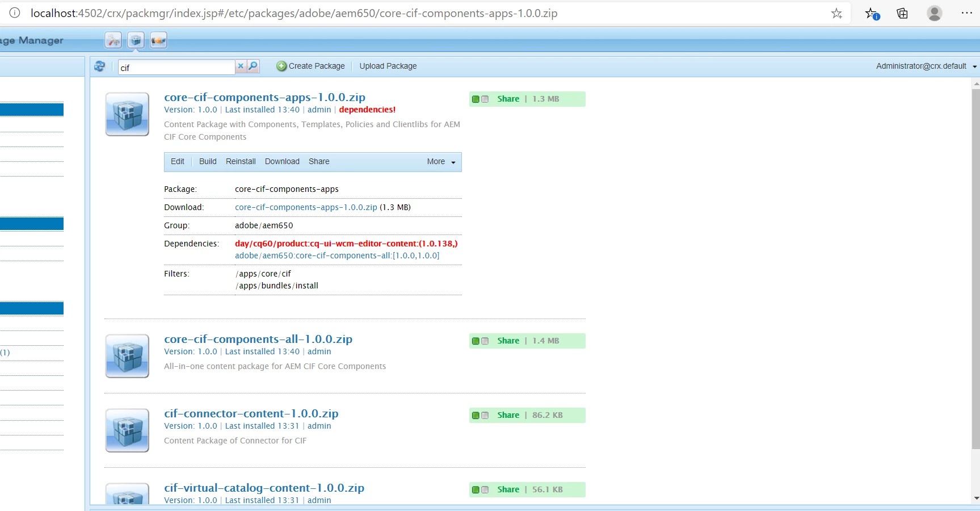
Task: Download core-cif-components-apps-1.0.0.zip via details link
Action: (x=306, y=207)
